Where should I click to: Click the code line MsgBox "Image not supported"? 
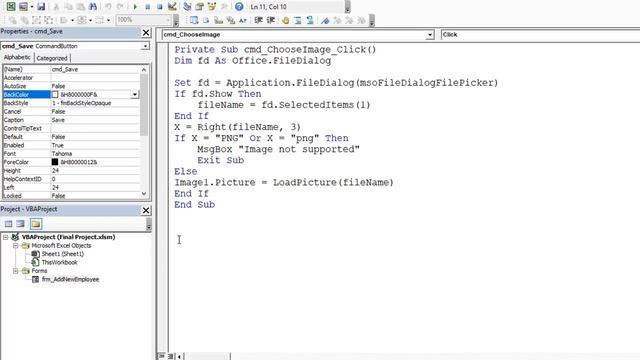pyautogui.click(x=278, y=149)
